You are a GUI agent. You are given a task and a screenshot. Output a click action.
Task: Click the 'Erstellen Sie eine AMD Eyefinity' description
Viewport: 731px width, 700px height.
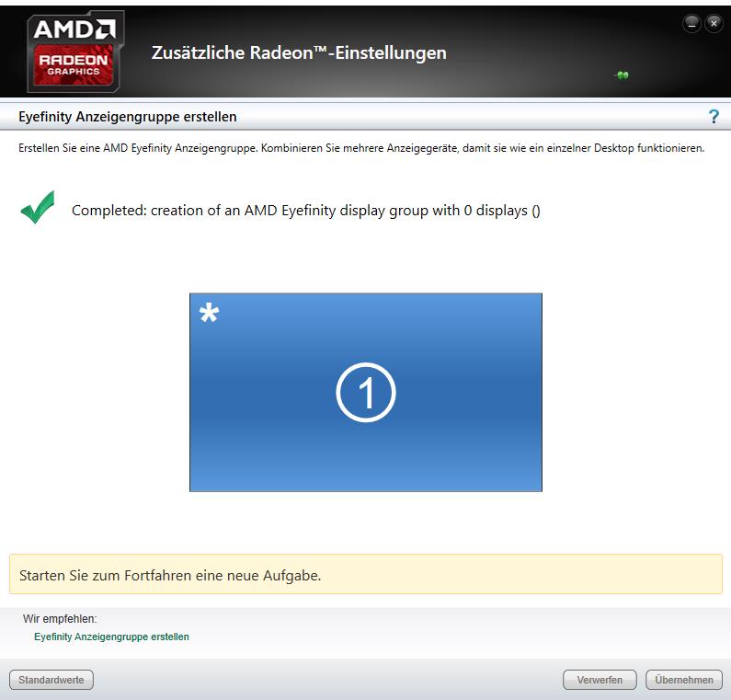click(361, 148)
